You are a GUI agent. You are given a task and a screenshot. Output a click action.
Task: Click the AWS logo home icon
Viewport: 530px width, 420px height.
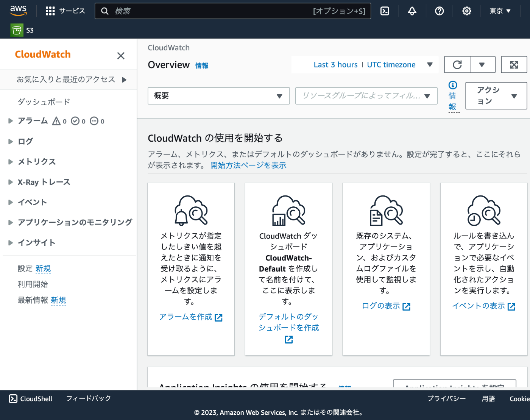point(18,11)
